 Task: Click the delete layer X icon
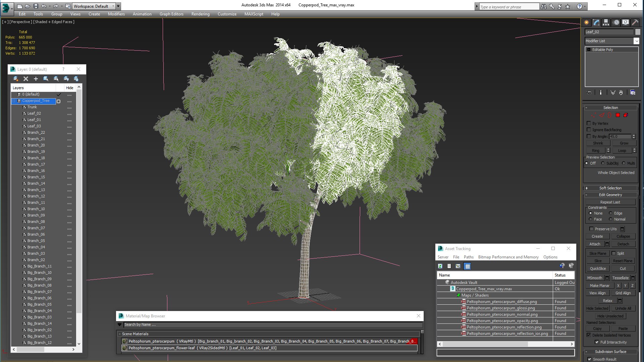point(26,79)
